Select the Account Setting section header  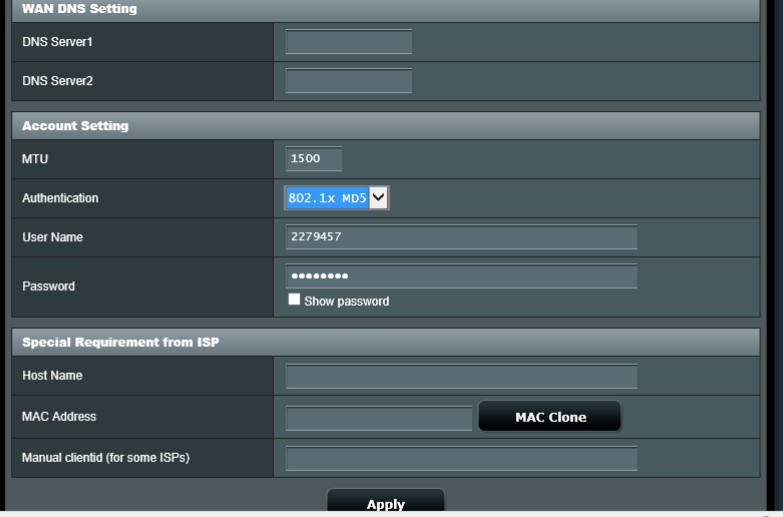pyautogui.click(x=75, y=126)
